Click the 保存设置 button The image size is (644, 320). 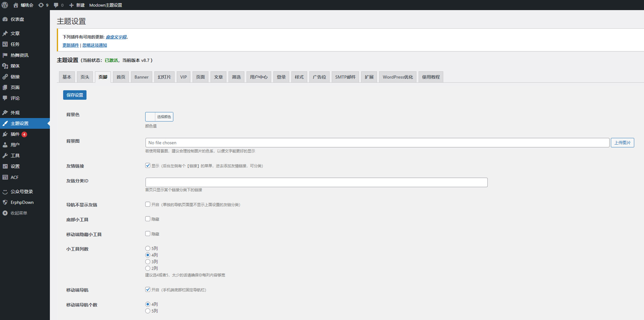75,95
